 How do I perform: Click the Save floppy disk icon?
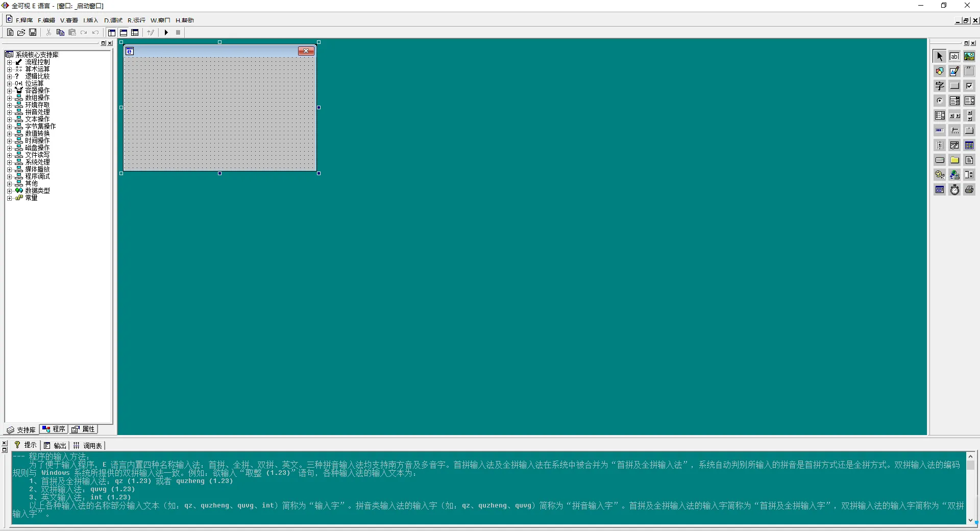point(33,33)
